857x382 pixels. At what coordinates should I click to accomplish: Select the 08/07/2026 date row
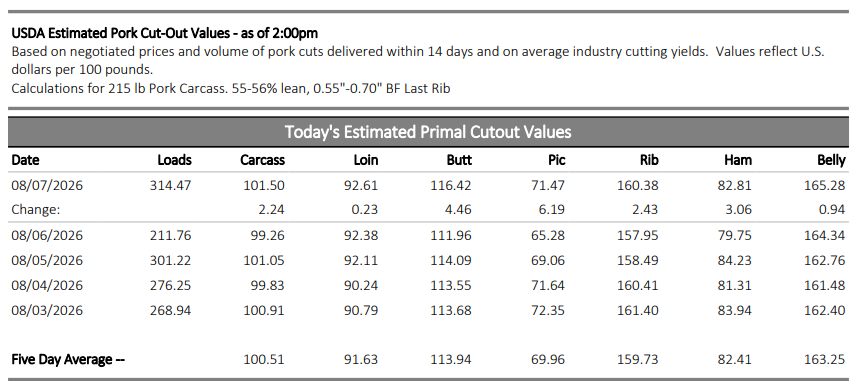[x=428, y=185]
